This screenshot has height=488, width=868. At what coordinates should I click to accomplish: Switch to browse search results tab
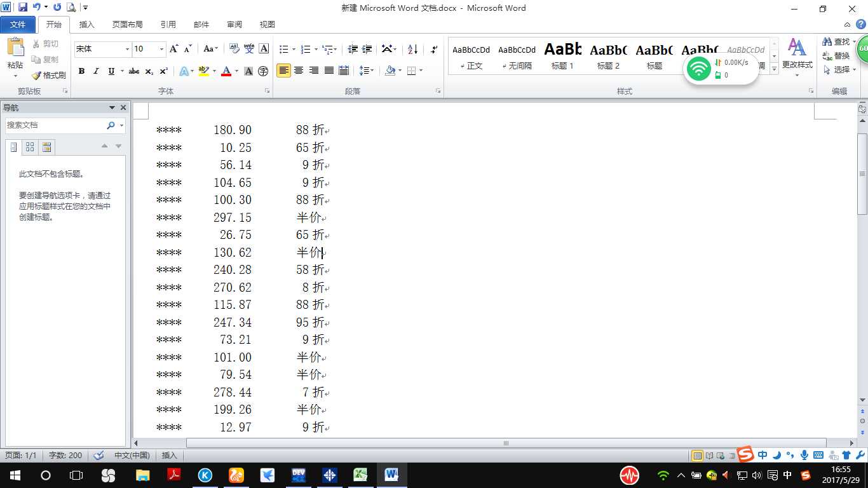point(46,147)
